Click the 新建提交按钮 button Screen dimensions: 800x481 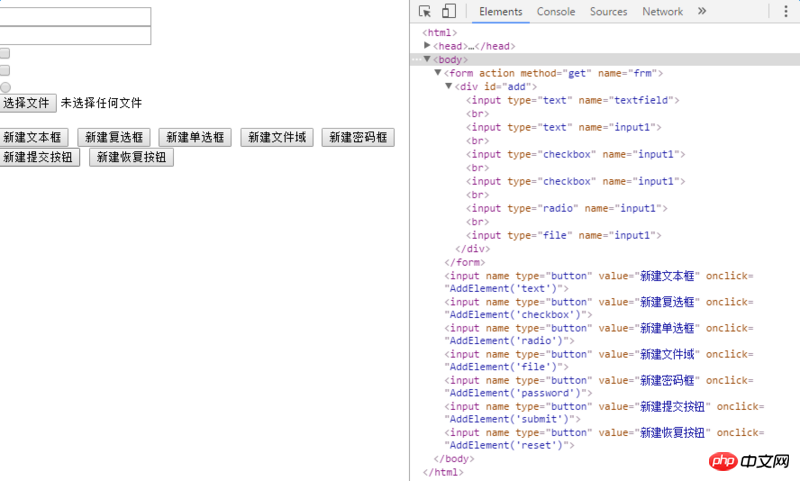pos(39,157)
